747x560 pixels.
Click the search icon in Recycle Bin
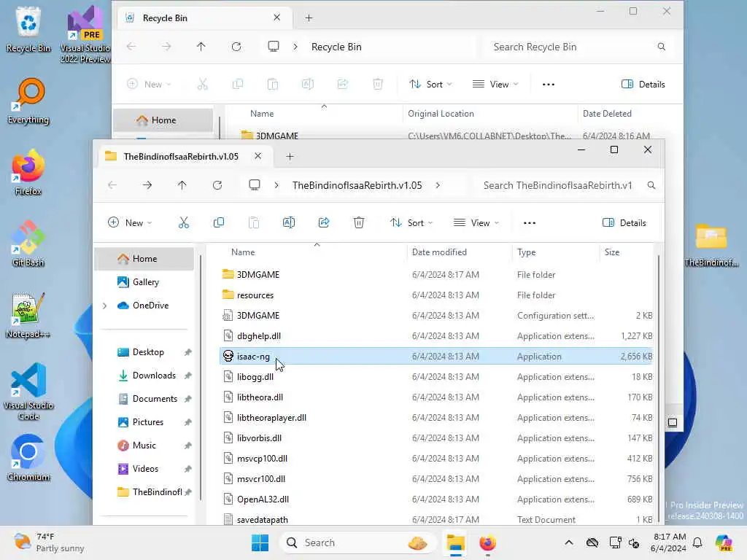[661, 47]
